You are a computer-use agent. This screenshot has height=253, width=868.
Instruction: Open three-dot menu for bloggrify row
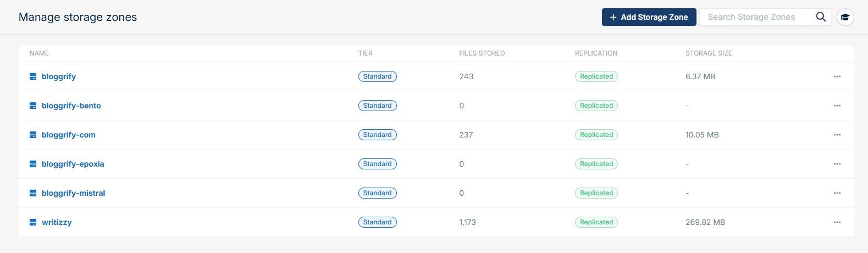pos(837,76)
